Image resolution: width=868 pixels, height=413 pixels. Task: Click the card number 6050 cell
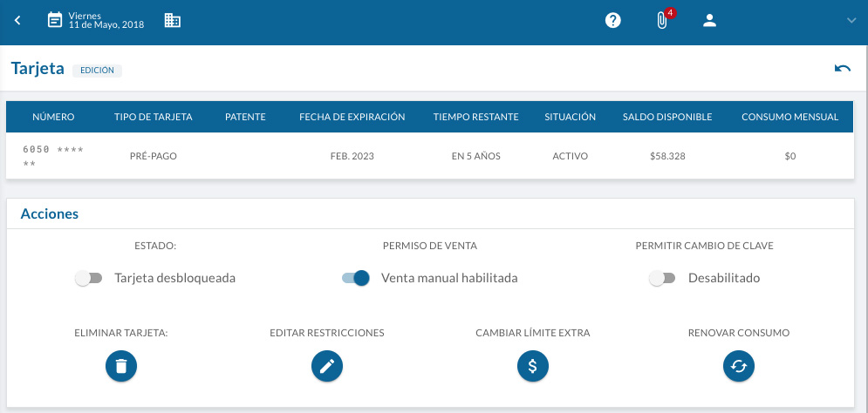pos(53,156)
